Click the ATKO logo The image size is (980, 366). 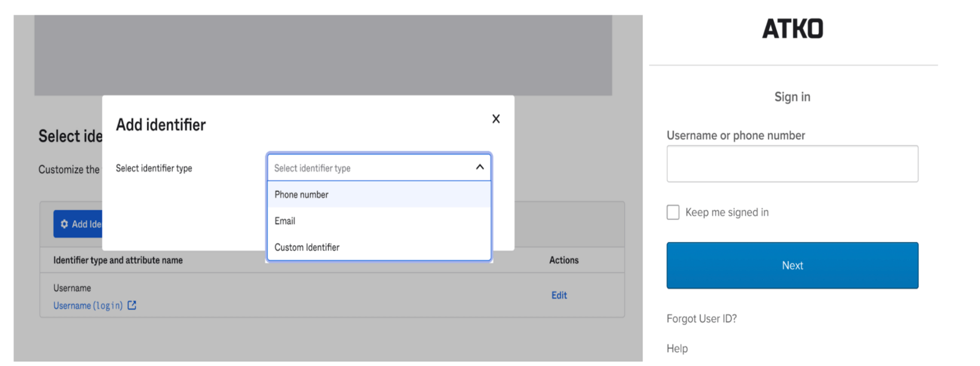pyautogui.click(x=792, y=29)
